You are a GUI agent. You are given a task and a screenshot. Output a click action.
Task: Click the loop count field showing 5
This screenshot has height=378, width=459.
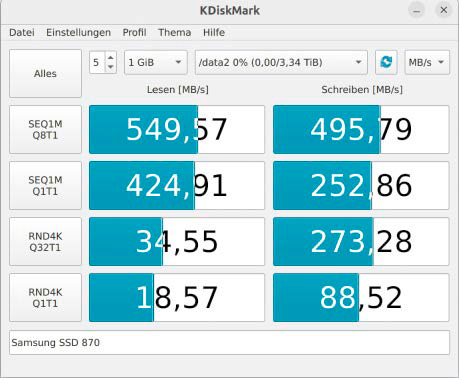97,62
